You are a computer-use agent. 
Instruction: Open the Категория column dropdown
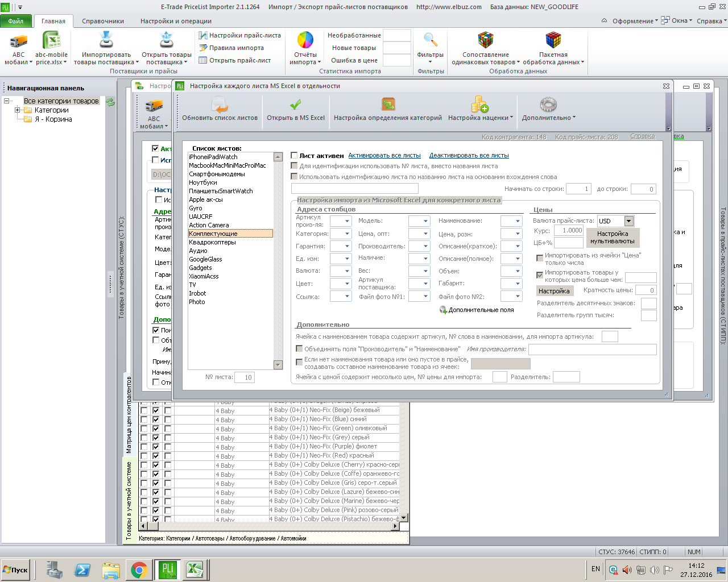pos(347,234)
